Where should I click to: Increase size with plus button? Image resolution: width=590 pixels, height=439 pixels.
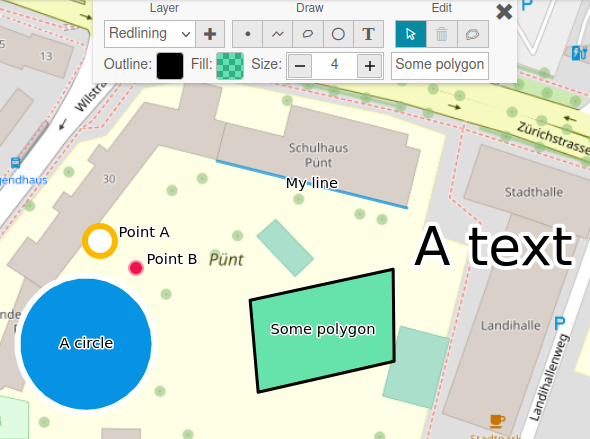(x=370, y=66)
